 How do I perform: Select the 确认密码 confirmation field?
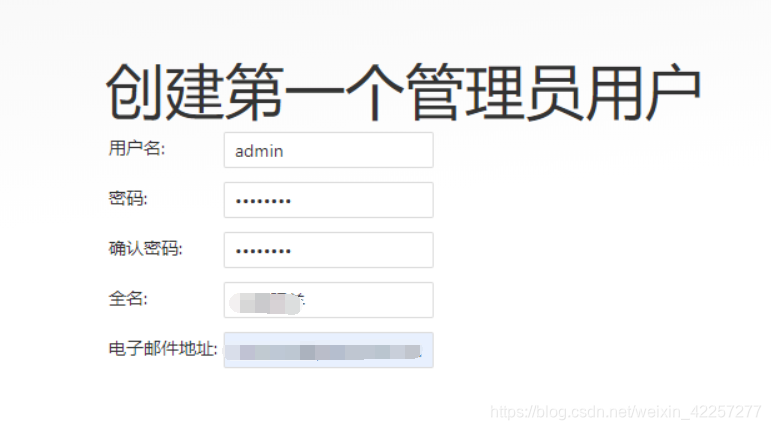(x=328, y=250)
